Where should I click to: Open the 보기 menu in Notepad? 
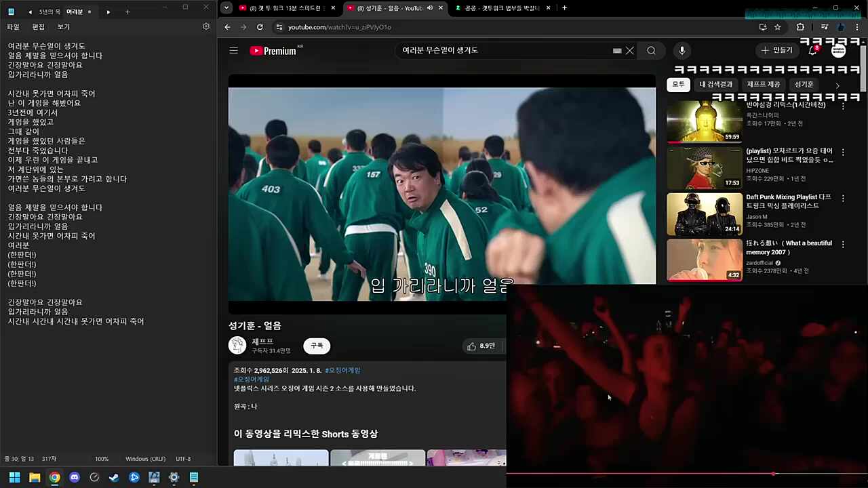63,27
